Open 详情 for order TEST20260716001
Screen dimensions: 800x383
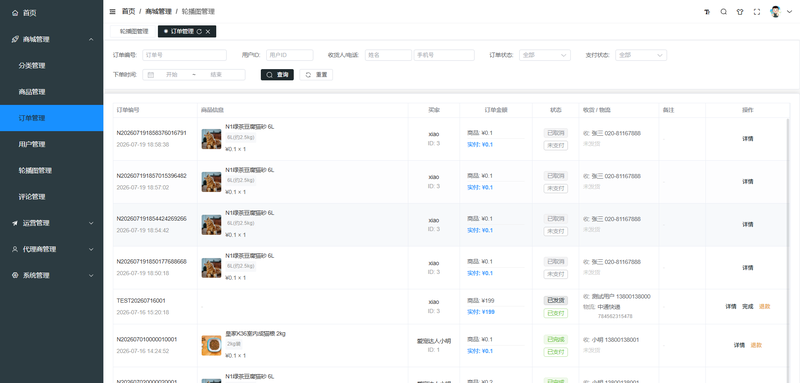731,307
